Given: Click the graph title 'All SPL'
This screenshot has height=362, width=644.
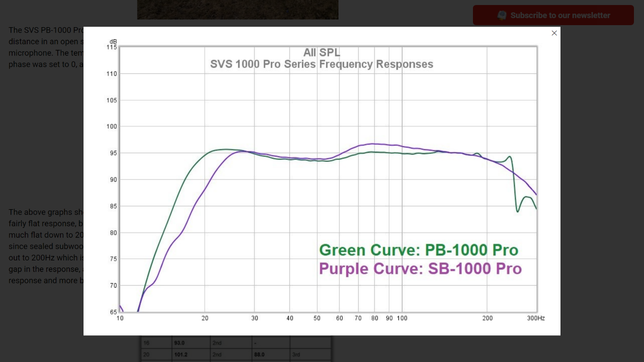Looking at the screenshot, I should [x=321, y=52].
